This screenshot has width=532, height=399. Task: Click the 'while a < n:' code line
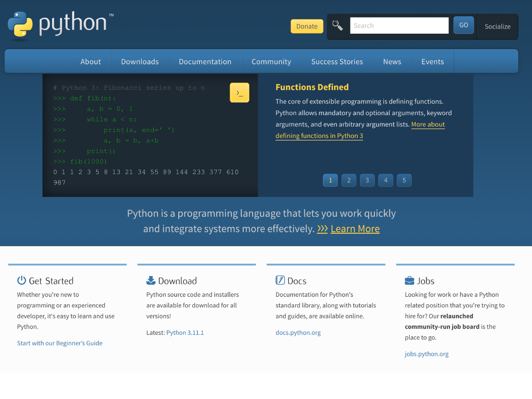tap(95, 120)
